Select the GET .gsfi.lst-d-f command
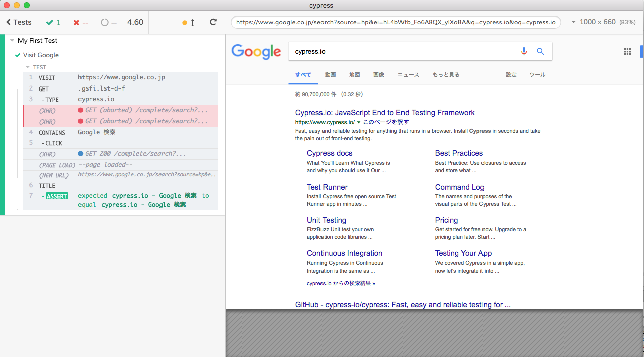This screenshot has height=357, width=644. click(120, 88)
